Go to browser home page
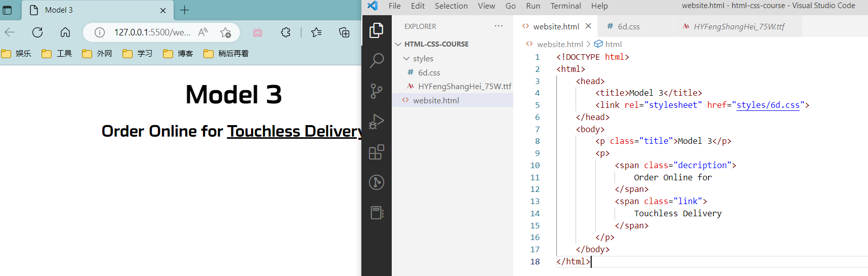This screenshot has width=868, height=276. [x=65, y=32]
